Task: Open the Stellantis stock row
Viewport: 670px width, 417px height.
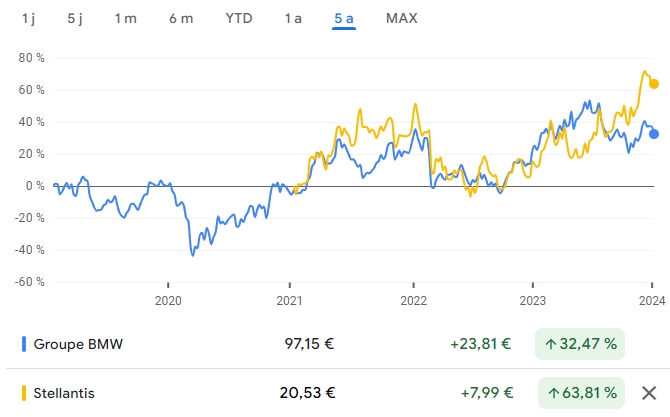Action: click(64, 393)
